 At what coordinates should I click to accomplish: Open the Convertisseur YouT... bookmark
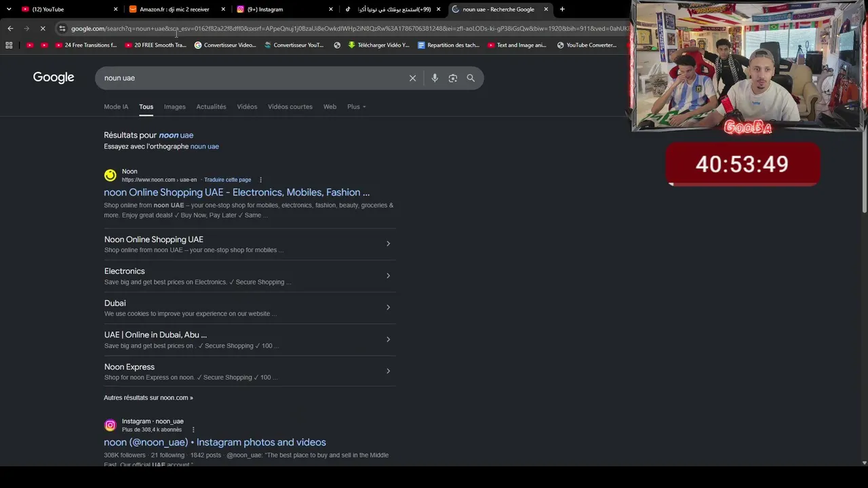(x=294, y=45)
